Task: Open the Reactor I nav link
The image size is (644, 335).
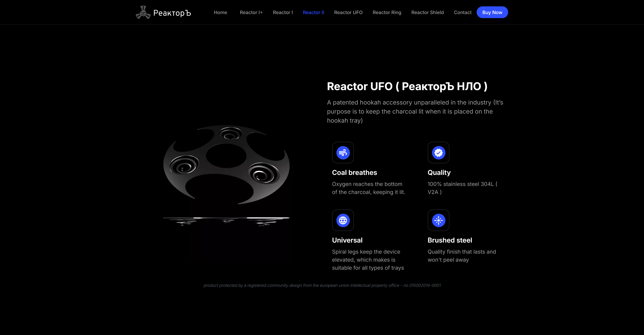Action: pos(283,13)
